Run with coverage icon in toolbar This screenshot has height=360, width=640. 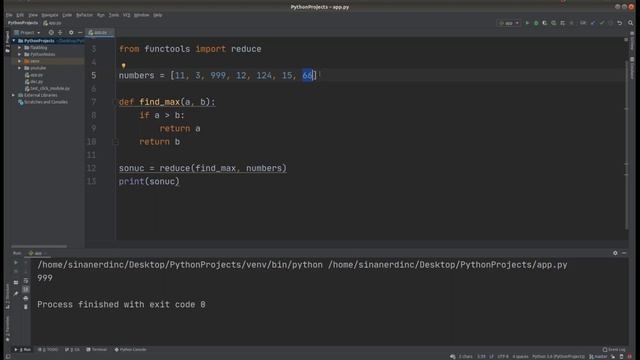coord(545,23)
